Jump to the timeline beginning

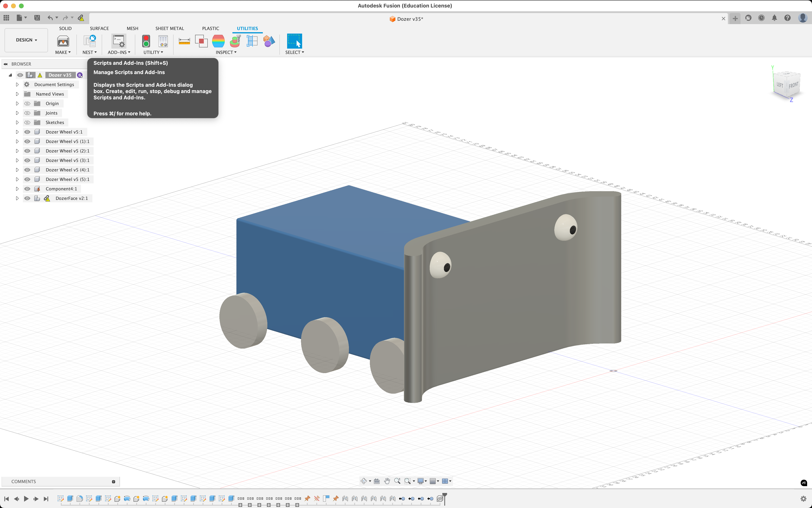[6, 499]
